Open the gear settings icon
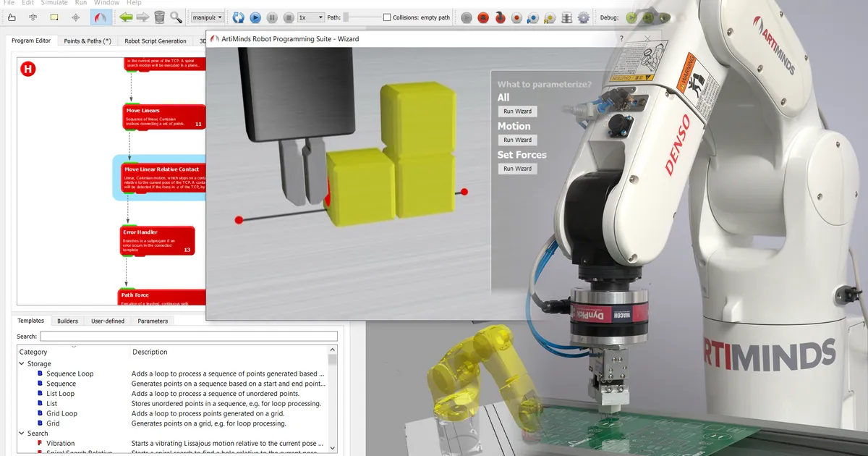The width and height of the screenshot is (868, 456). [x=584, y=17]
